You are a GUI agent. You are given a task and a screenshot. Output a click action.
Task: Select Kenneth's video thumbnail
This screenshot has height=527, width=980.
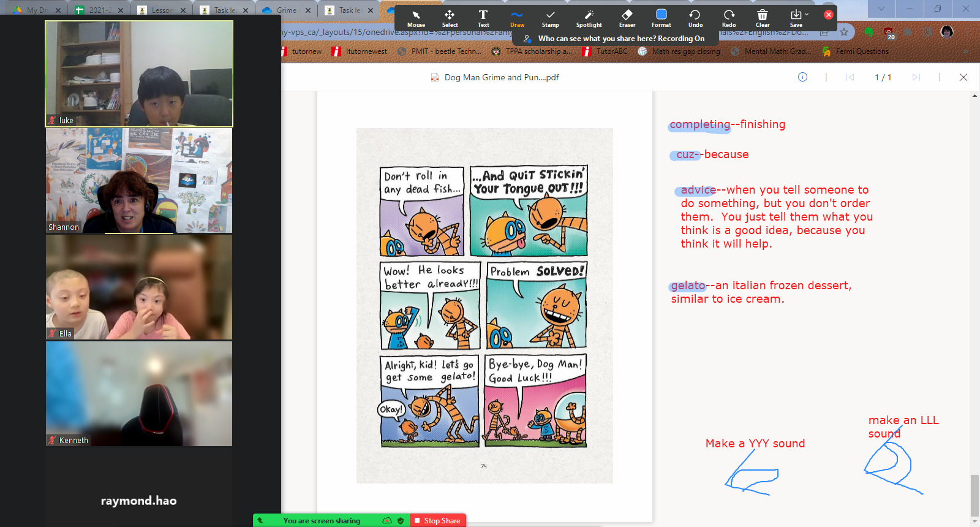(139, 394)
